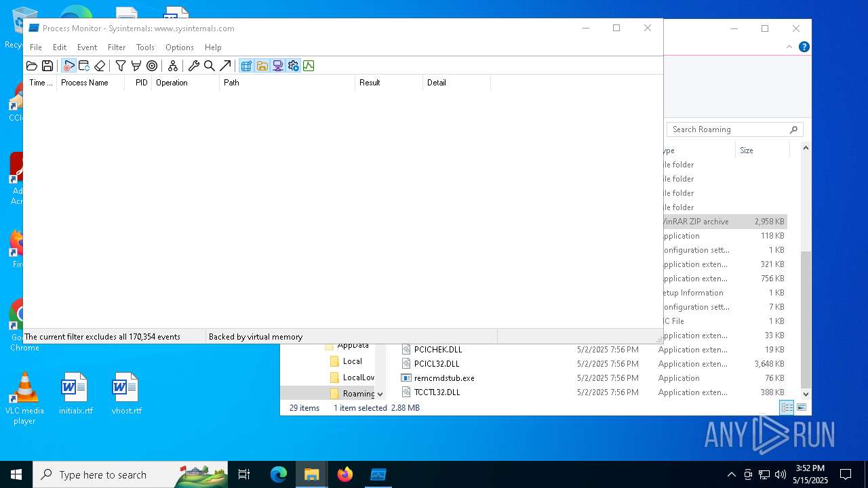
Task: Click the excluded events status text
Action: pos(102,337)
